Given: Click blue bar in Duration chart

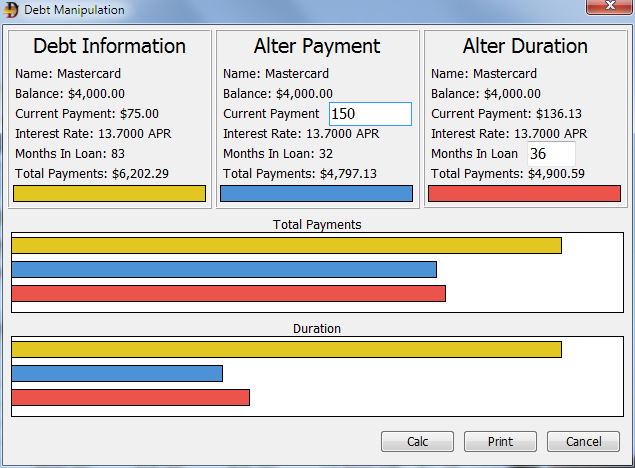Looking at the screenshot, I should click(117, 373).
